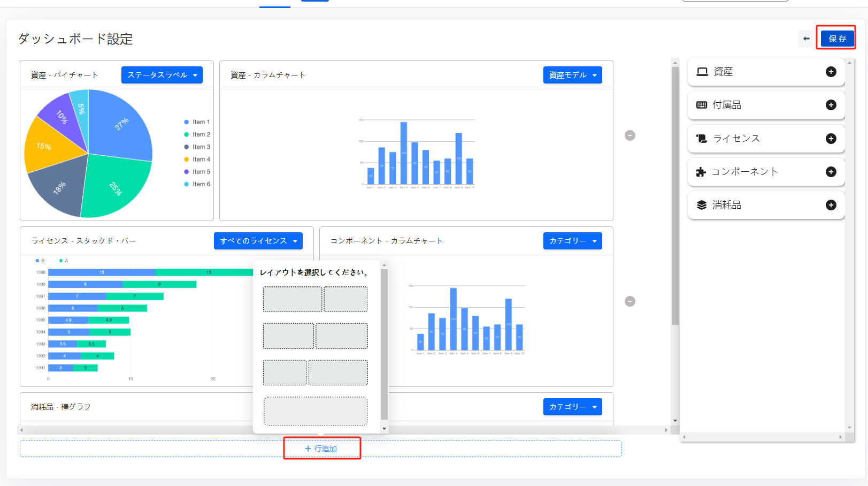868x486 pixels.
Task: Click the back arrow next to 保存
Action: pyautogui.click(x=806, y=39)
